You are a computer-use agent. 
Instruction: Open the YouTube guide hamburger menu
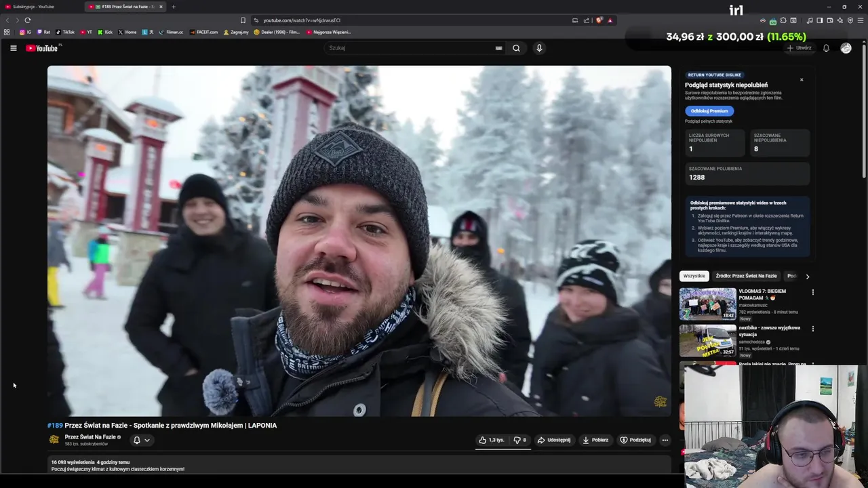(13, 48)
